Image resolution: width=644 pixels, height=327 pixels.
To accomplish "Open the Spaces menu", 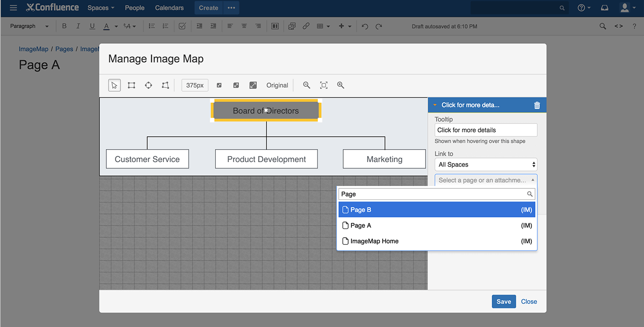I will (x=100, y=8).
